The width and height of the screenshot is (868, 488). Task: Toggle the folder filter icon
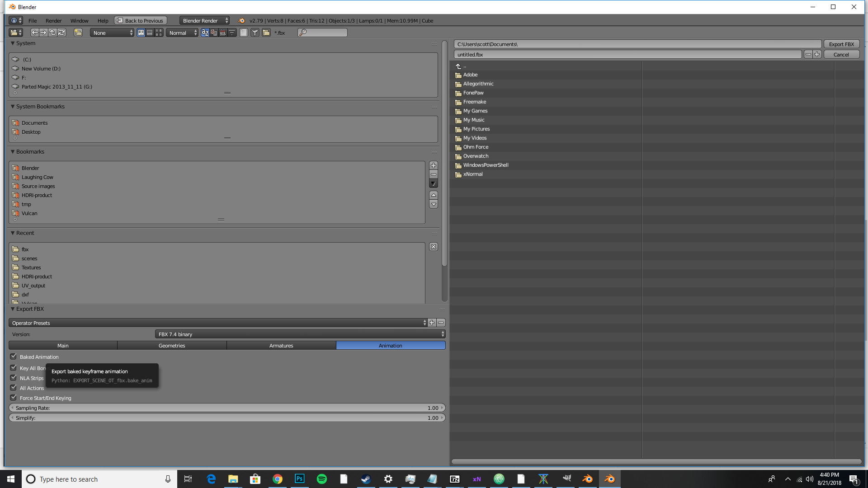pyautogui.click(x=266, y=33)
